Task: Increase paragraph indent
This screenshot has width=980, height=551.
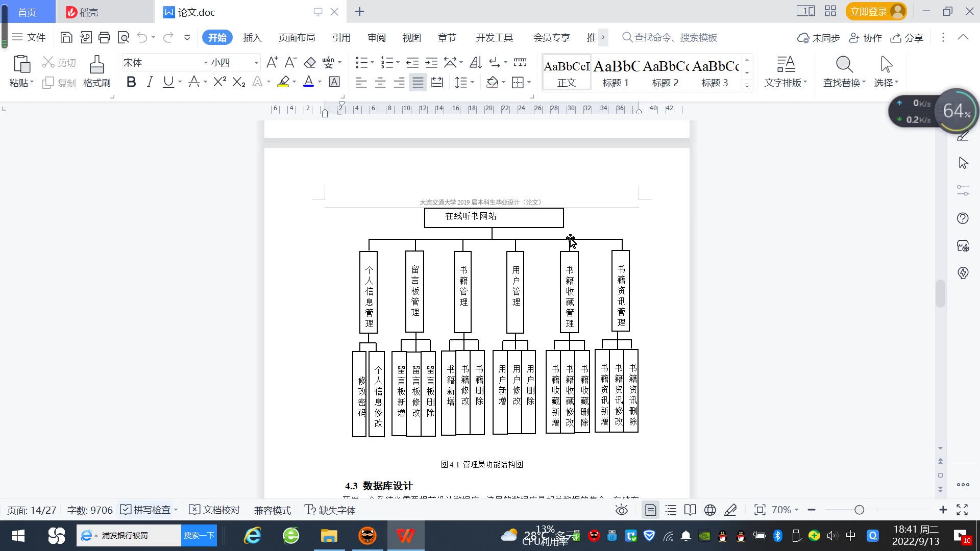Action: [x=432, y=62]
